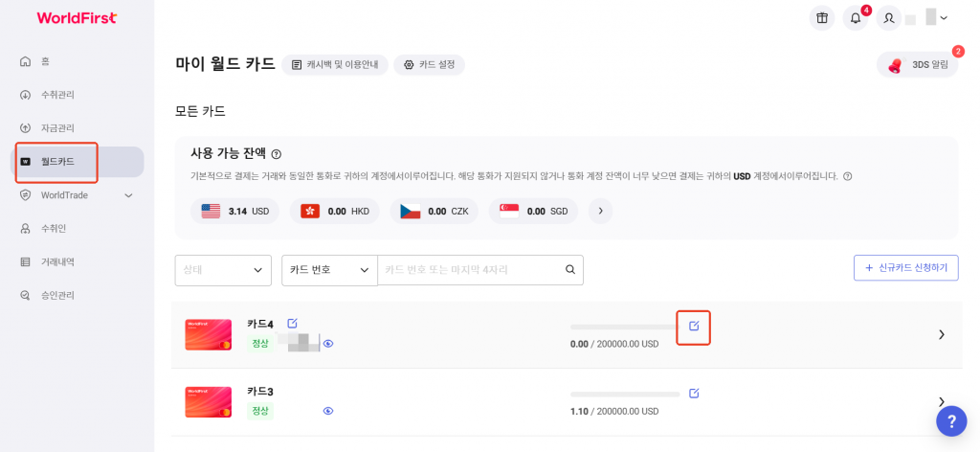Click the 1.10 / 200000.00 USD text

tap(614, 412)
